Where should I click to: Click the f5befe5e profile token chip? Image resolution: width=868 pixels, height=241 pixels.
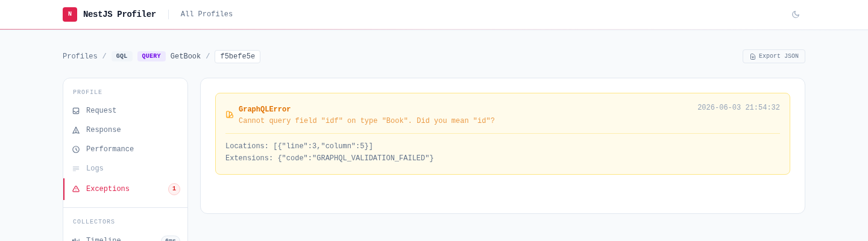click(x=237, y=57)
